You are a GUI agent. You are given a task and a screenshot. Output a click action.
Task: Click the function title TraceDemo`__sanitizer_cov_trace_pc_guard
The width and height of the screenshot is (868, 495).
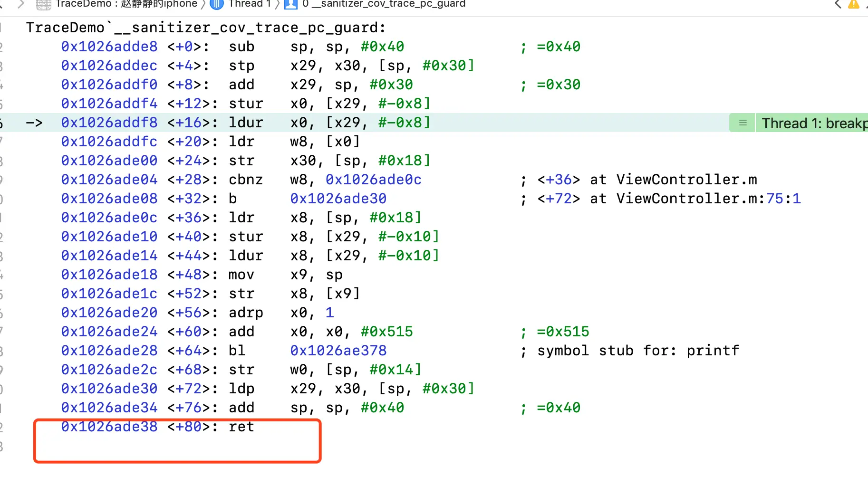[x=205, y=28]
